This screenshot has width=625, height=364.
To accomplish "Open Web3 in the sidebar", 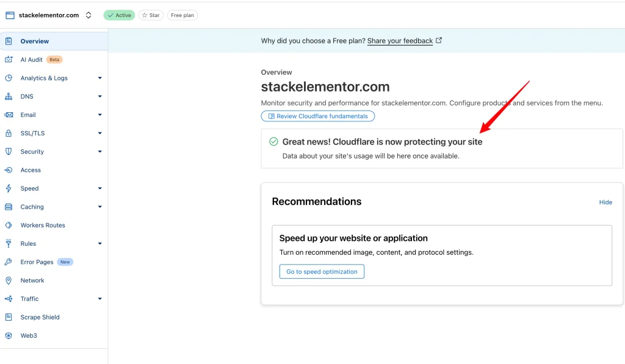I will point(54,335).
